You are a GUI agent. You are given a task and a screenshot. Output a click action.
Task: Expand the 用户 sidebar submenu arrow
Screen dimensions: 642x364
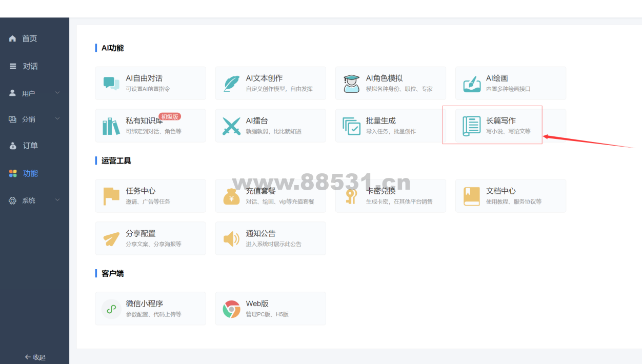[x=57, y=93]
